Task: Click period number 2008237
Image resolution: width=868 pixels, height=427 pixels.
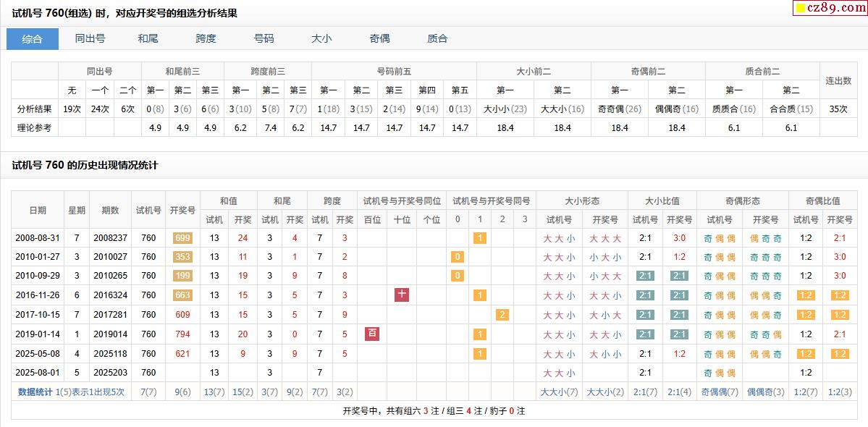Action: tap(110, 238)
